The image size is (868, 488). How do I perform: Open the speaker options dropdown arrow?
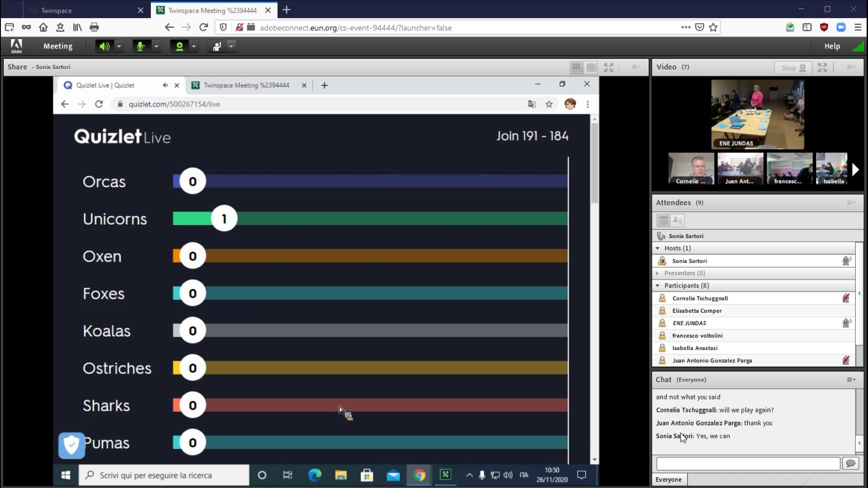119,46
